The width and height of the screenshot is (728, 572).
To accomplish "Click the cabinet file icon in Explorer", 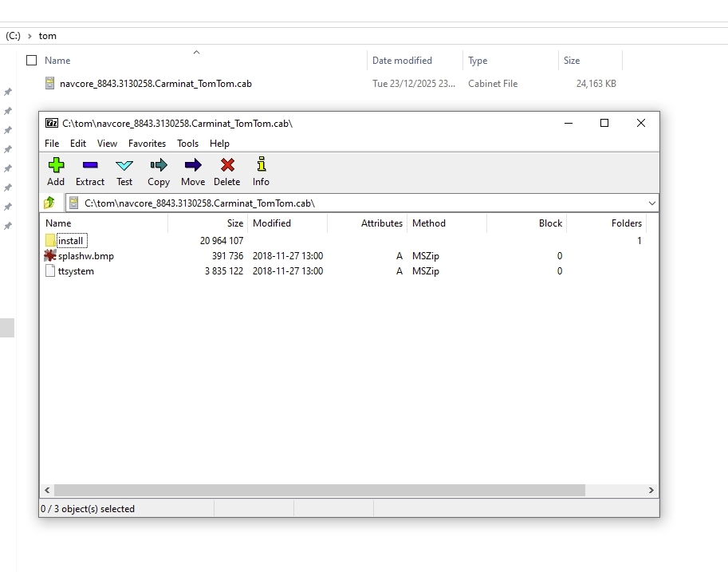I will click(x=49, y=83).
